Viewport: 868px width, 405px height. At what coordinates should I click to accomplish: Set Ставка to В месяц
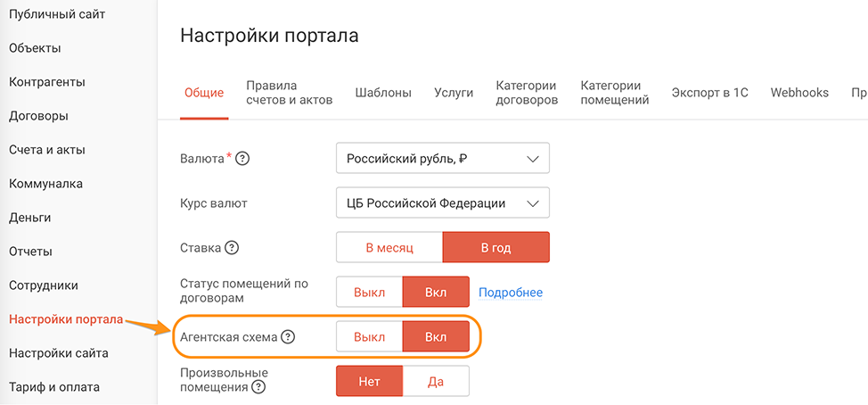click(389, 248)
